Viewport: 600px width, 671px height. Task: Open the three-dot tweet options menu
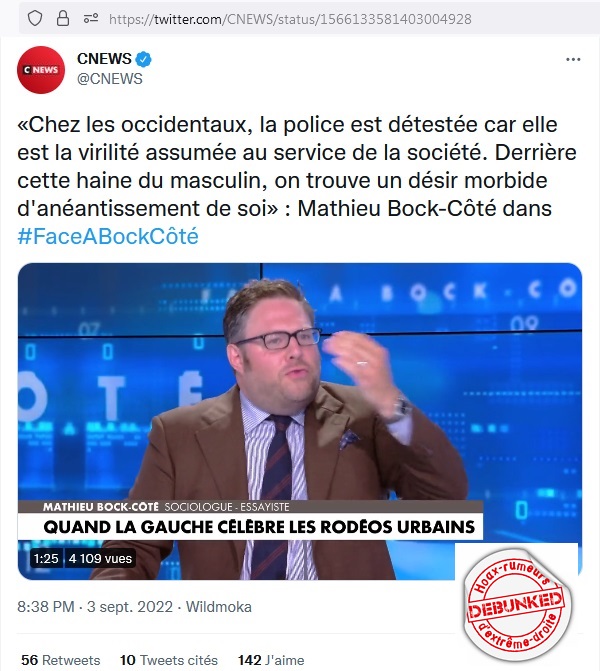coord(573,59)
